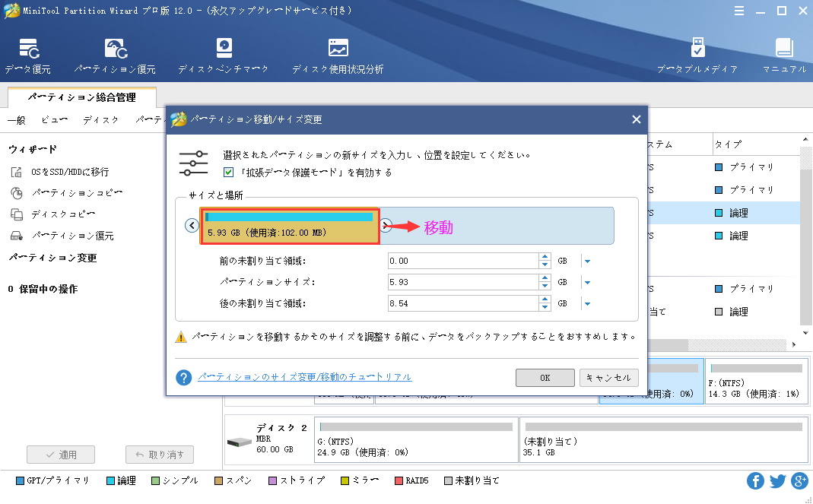Viewport: 813px width, 504px height.
Task: Click the yellow partition block in size bar
Action: pos(289,227)
